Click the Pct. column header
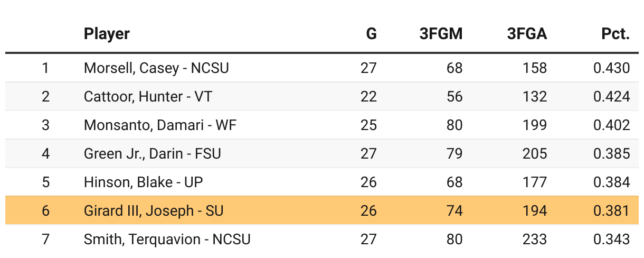 coord(615,34)
